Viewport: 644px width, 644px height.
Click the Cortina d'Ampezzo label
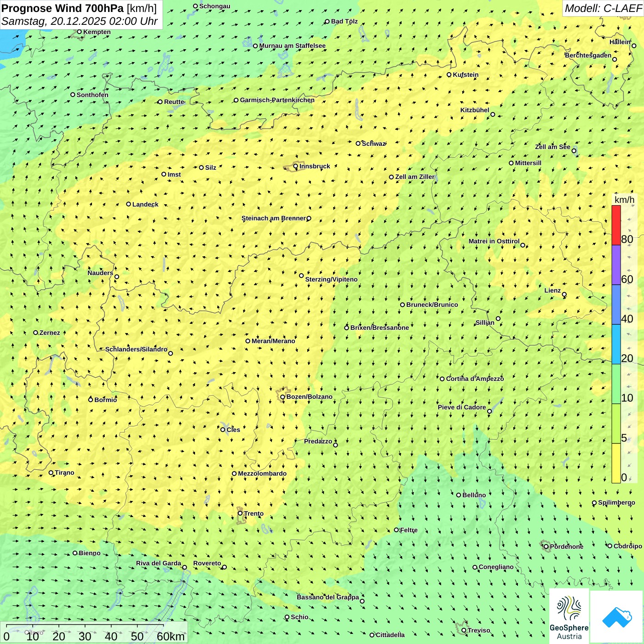click(475, 379)
